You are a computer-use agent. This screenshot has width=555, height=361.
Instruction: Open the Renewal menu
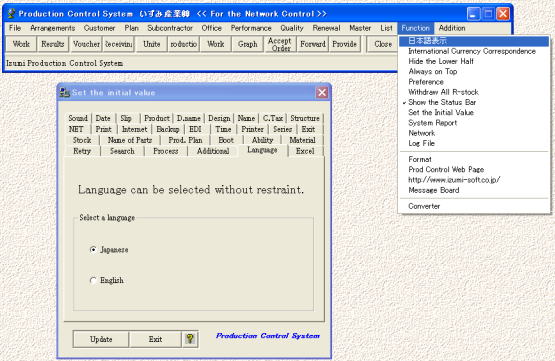pyautogui.click(x=326, y=28)
